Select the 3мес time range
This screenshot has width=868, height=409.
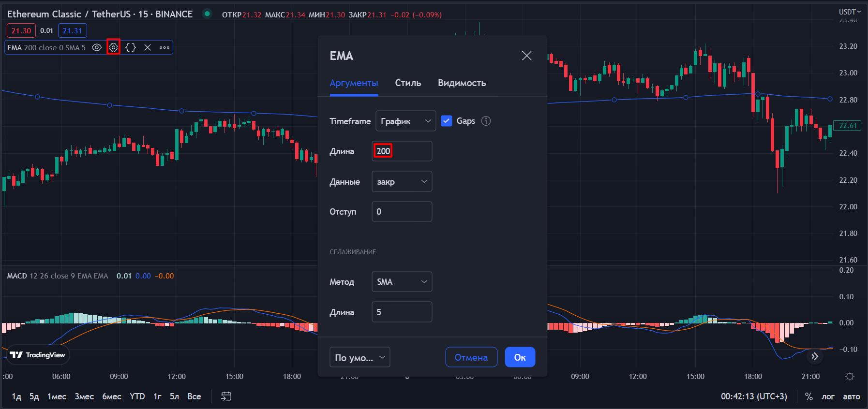coord(84,396)
